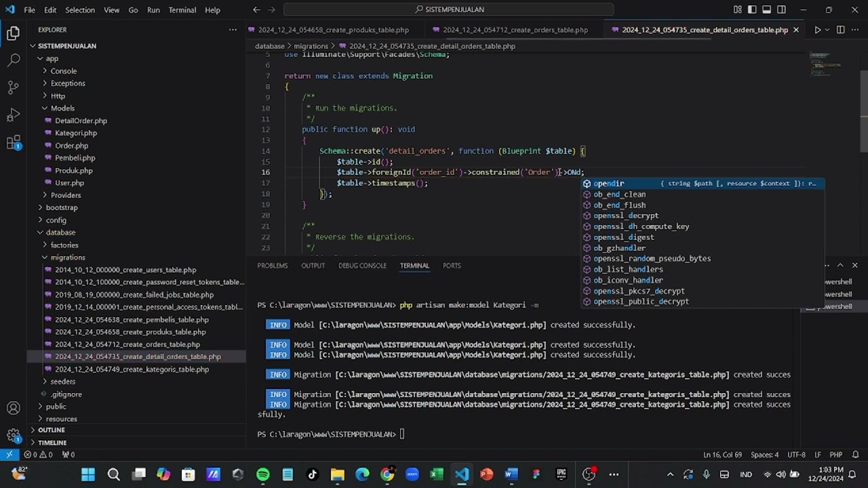Viewport: 868px width, 488px height.
Task: Click errors and warnings count in status bar
Action: pos(38,455)
